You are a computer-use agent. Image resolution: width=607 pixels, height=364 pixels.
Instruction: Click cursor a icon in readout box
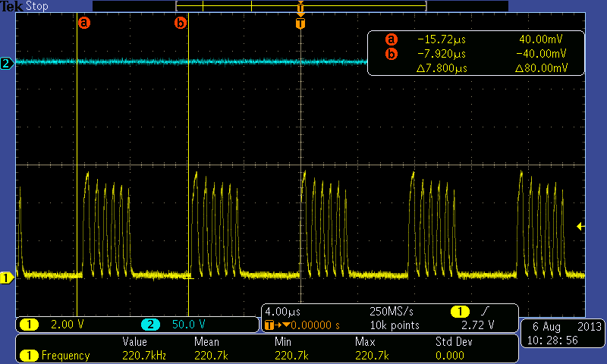[x=392, y=39]
